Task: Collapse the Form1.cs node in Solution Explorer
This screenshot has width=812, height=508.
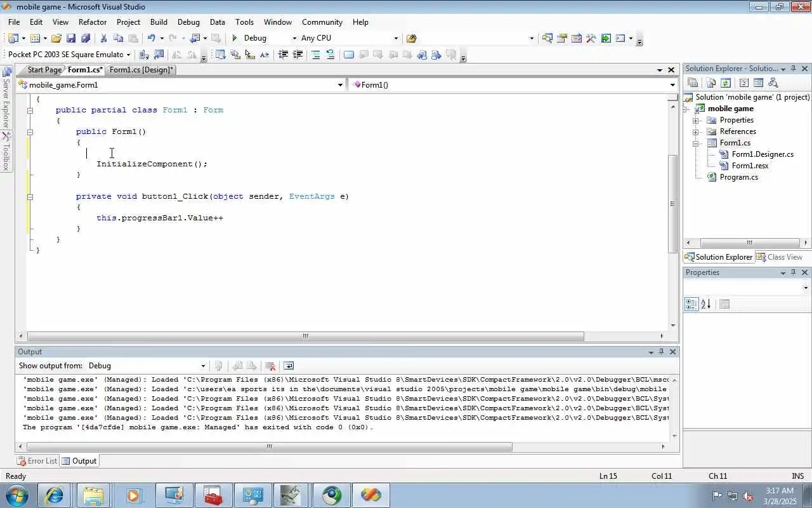Action: pos(696,144)
